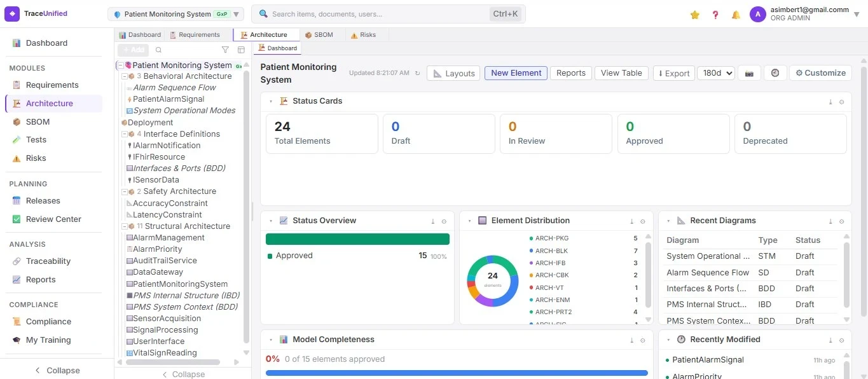Click the Layouts button

(x=454, y=73)
